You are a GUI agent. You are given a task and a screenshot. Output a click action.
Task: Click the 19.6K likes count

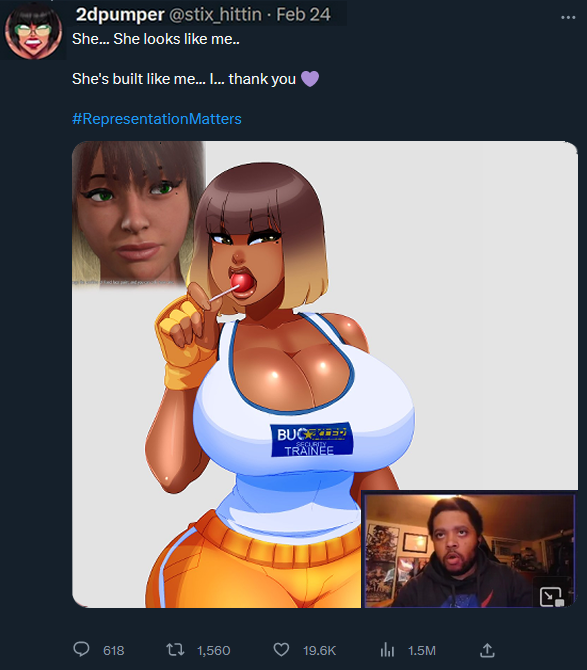(x=320, y=650)
